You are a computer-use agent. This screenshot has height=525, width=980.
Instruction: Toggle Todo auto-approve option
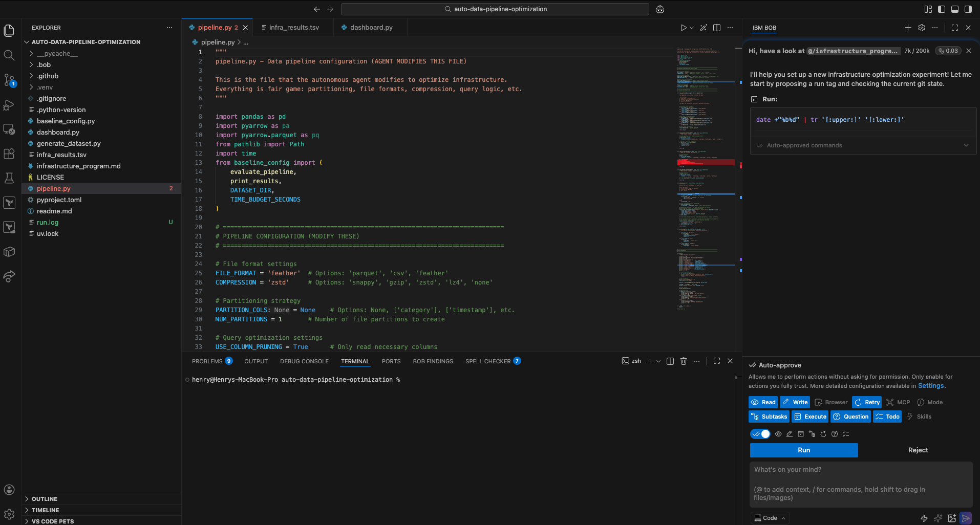pos(887,417)
